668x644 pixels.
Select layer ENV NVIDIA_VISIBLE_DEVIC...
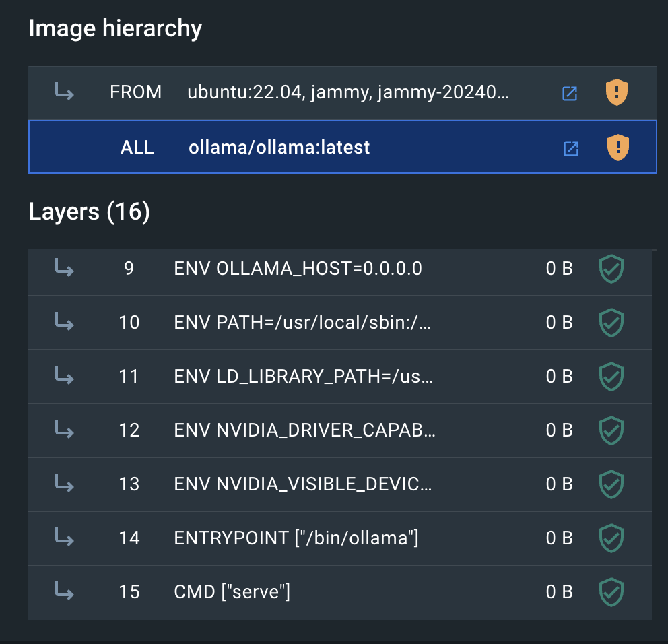[x=340, y=484]
